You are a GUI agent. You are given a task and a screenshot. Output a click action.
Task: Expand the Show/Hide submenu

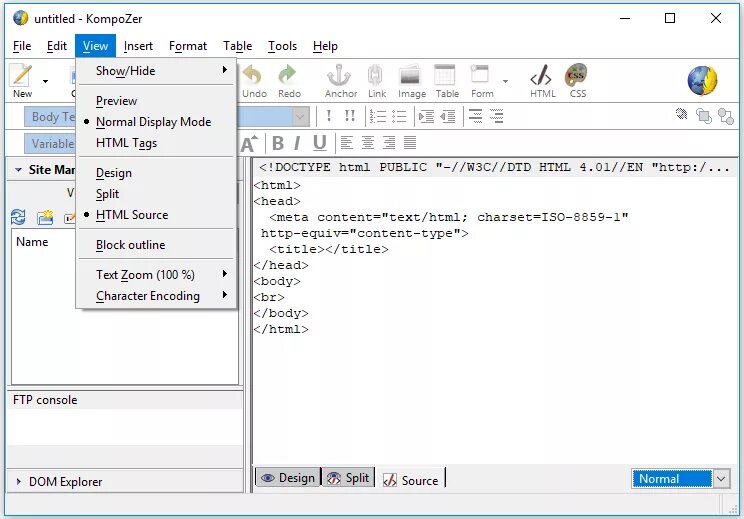coord(157,71)
